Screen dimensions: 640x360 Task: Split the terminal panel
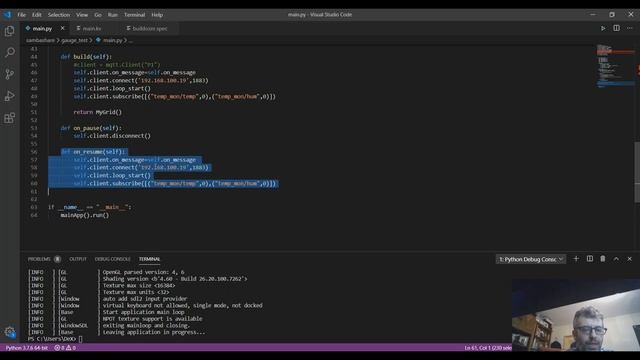[x=590, y=259]
